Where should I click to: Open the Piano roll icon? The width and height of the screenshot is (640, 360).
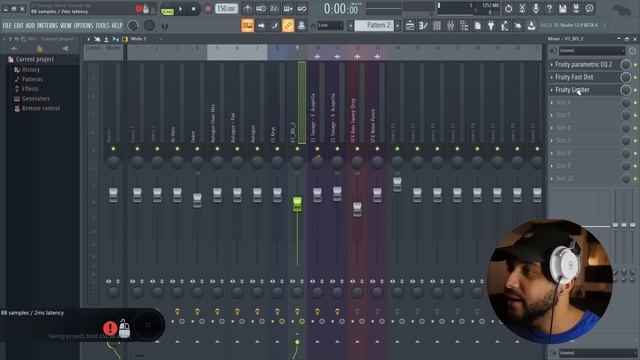tap(423, 26)
